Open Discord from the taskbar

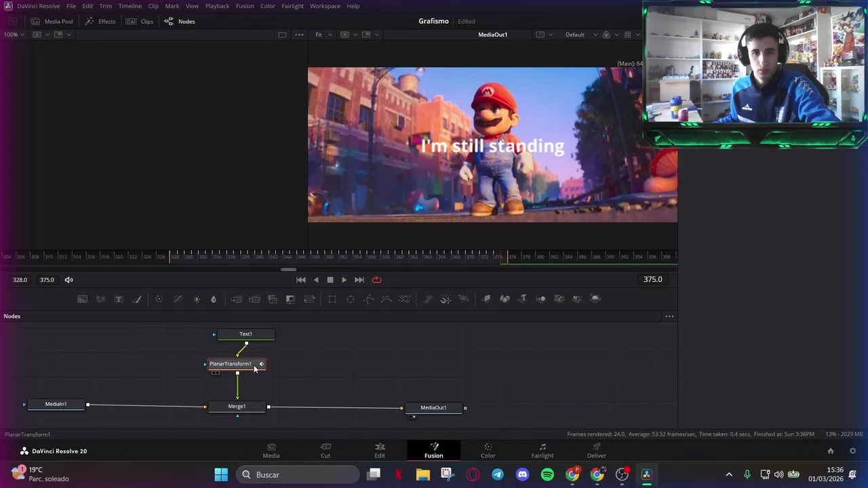coord(522,474)
